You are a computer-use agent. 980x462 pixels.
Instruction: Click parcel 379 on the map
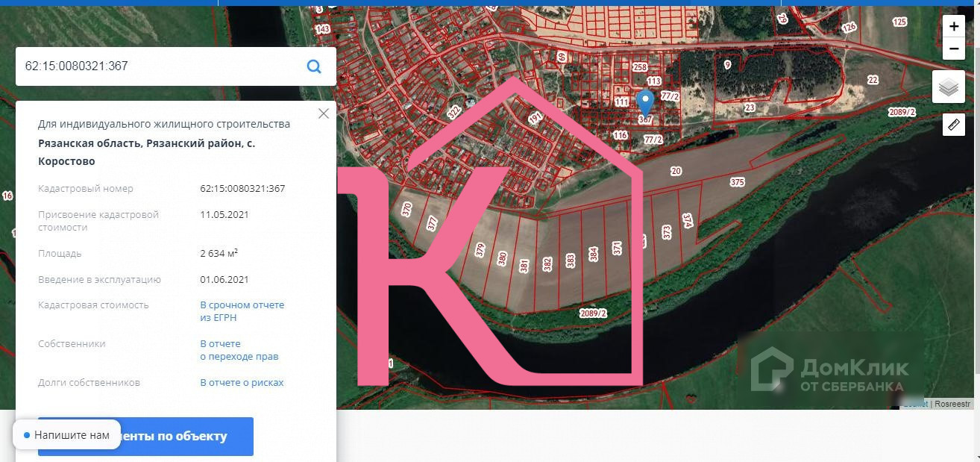coord(480,250)
